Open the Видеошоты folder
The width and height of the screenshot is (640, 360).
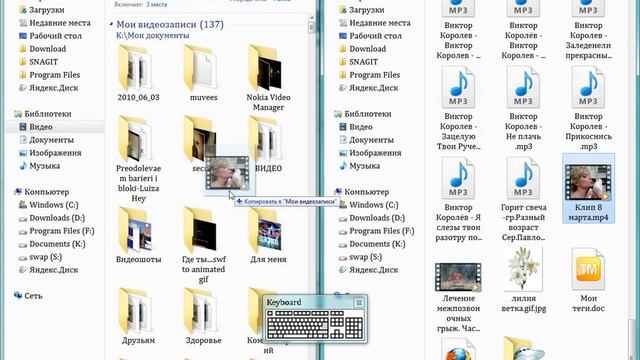click(138, 235)
